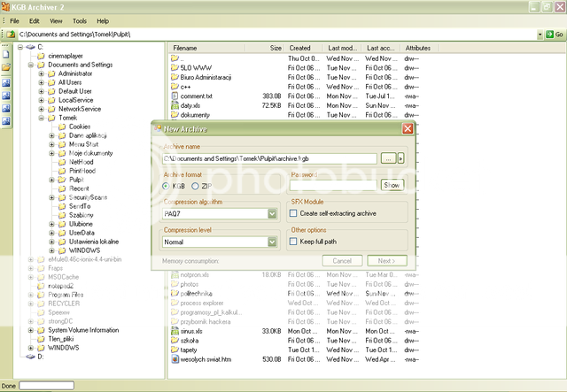Click the szkola folder icon
Viewport: 567px width, 392px height.
coord(175,341)
